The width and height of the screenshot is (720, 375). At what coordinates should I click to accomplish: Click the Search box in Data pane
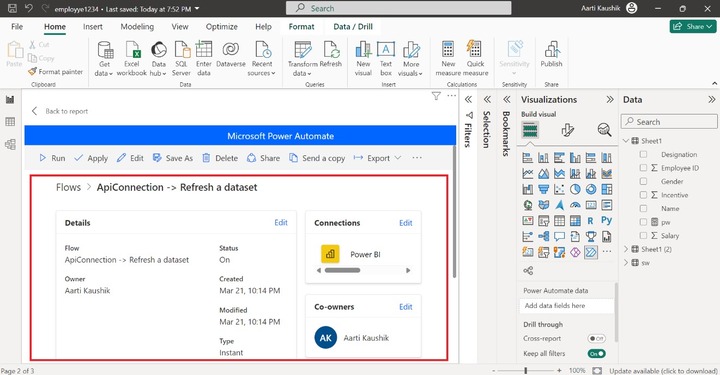click(669, 122)
